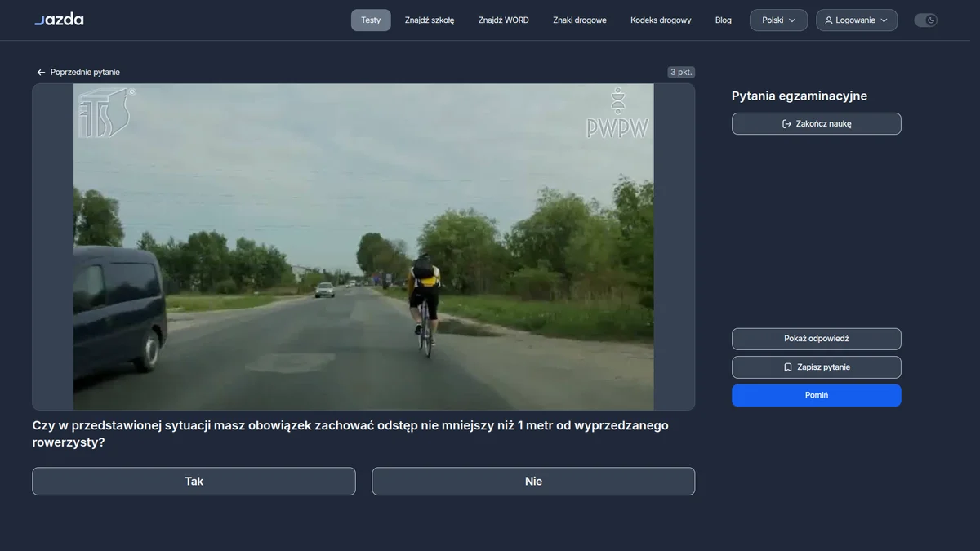This screenshot has width=980, height=551.
Task: Reveal answer with Pokaż odpowiedź
Action: click(817, 339)
